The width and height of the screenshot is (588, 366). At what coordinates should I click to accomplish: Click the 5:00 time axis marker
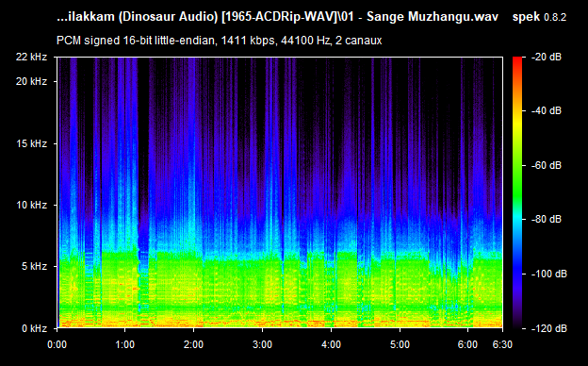(x=400, y=344)
